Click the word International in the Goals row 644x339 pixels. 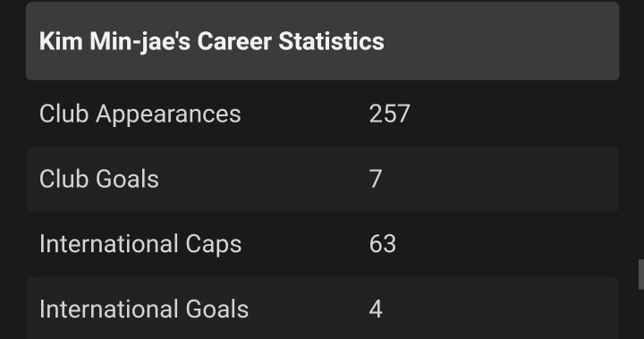point(109,309)
